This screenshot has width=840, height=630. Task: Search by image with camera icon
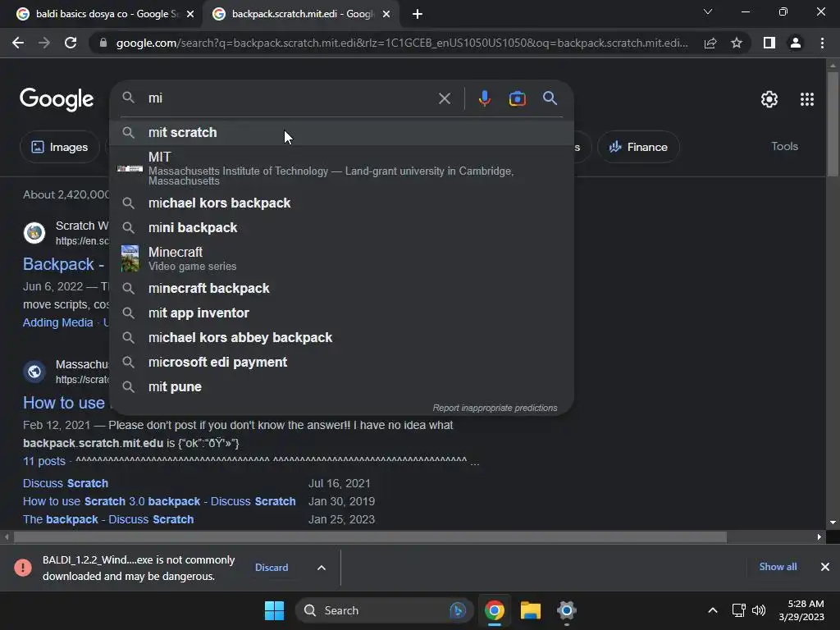(517, 98)
